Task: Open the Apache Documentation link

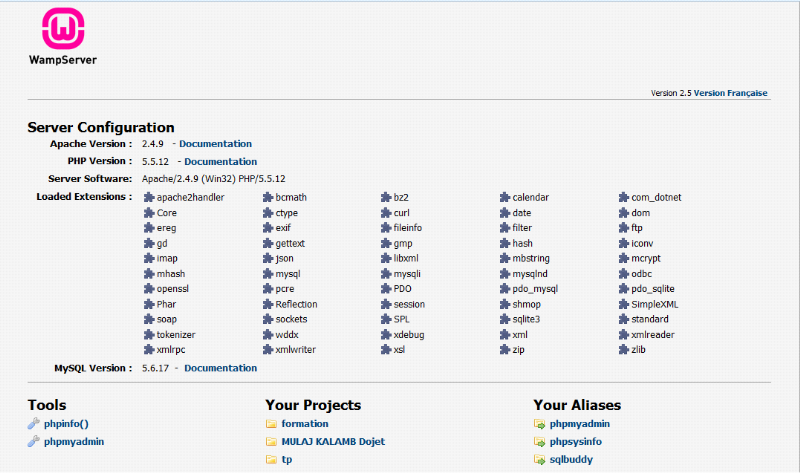Action: 215,144
